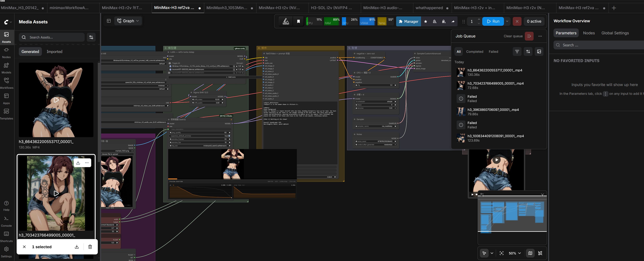644x261 pixels.
Task: Open control after generate randomize dropdown
Action: 376,145
